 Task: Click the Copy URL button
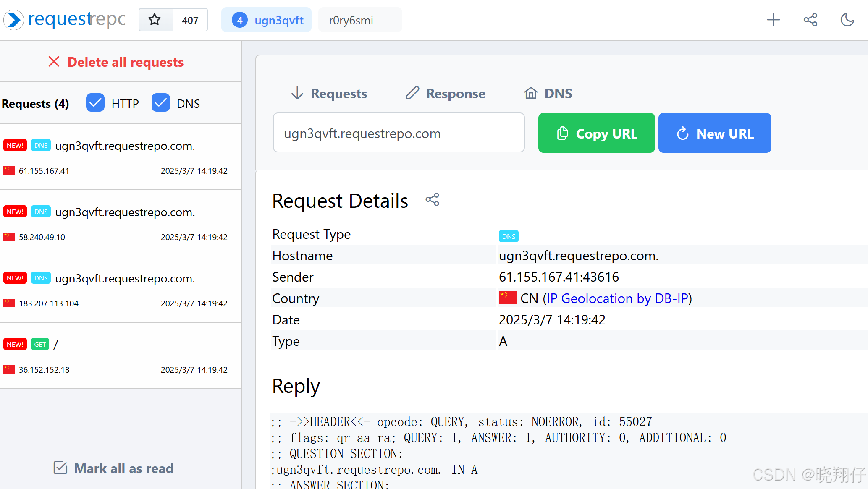(596, 133)
